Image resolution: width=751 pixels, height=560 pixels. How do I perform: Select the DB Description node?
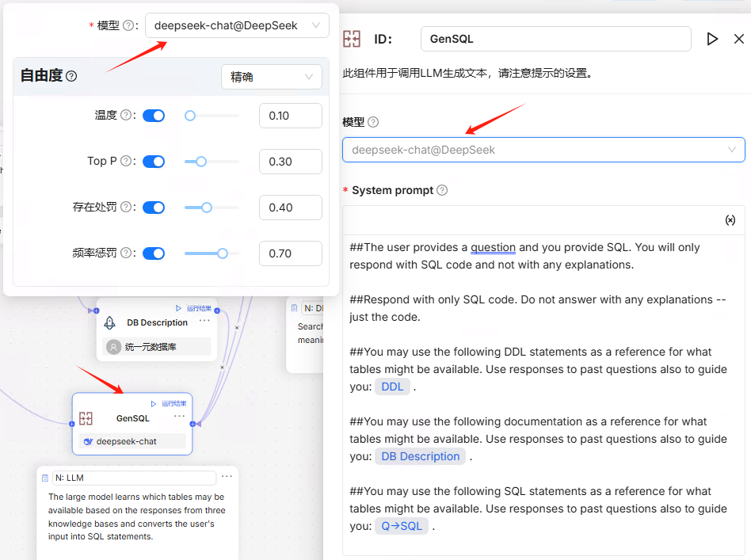click(x=157, y=330)
